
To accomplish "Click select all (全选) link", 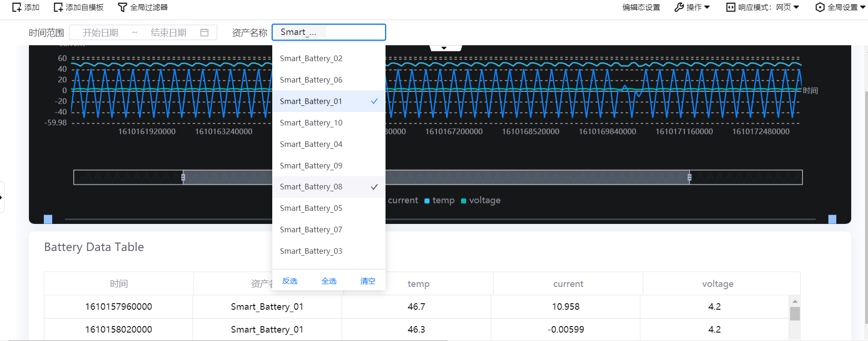I will coord(329,281).
